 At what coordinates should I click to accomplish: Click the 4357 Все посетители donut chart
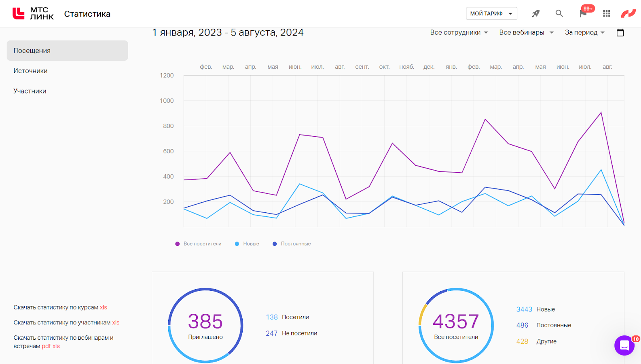pyautogui.click(x=456, y=325)
